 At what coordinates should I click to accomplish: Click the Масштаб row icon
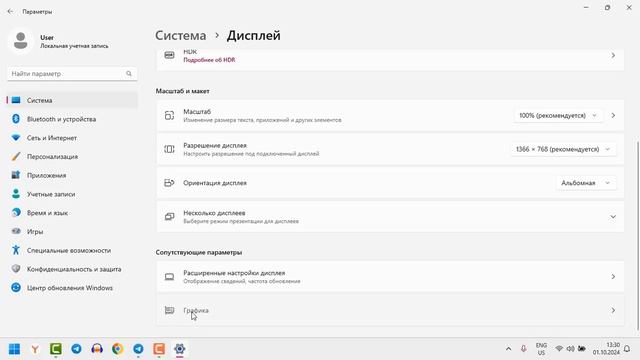click(x=169, y=116)
